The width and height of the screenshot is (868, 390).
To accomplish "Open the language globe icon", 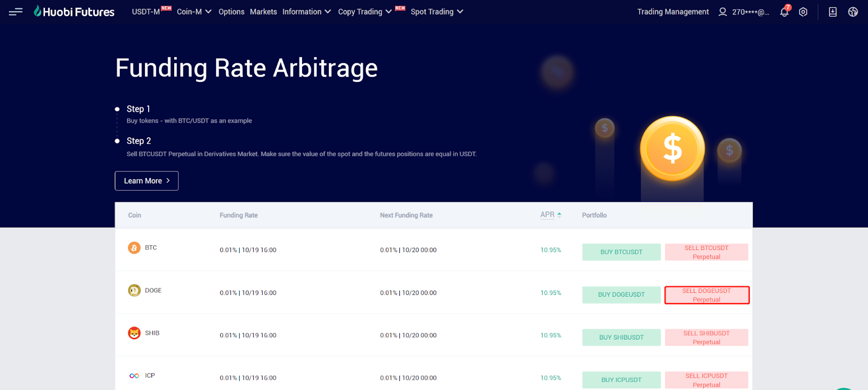I will 853,12.
